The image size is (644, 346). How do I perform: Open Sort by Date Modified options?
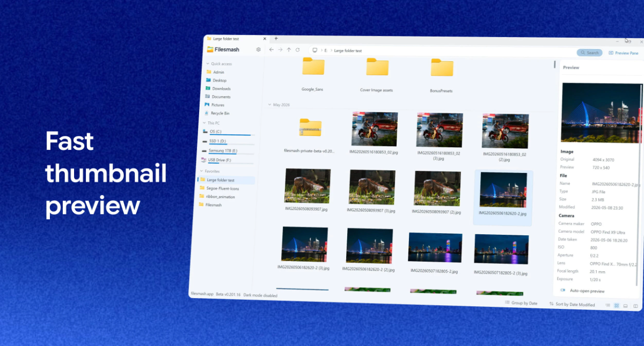[x=572, y=304]
